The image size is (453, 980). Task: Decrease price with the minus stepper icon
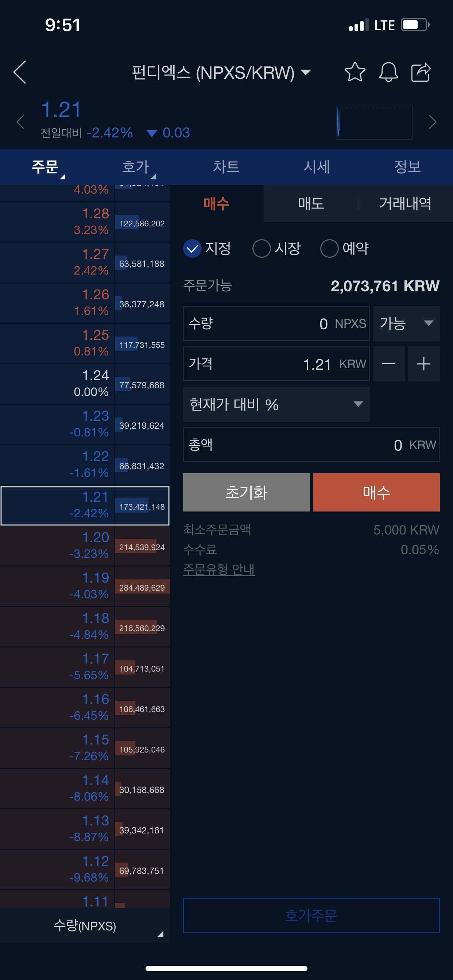389,364
